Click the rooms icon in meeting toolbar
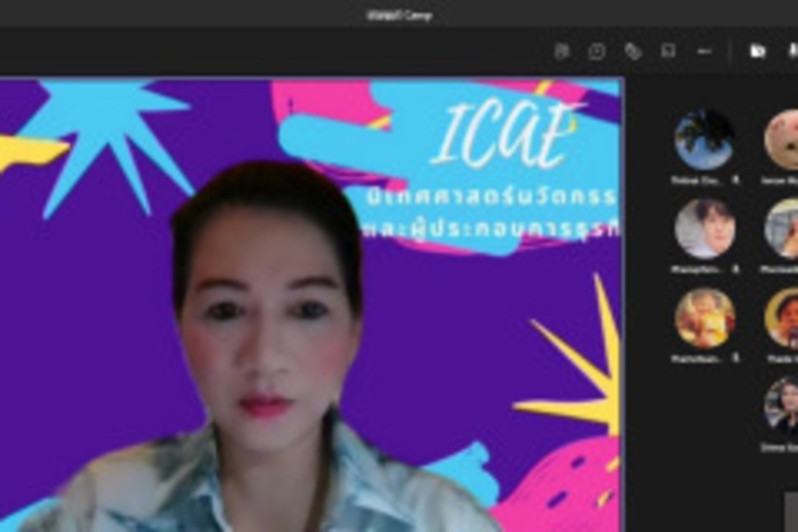Viewport: 798px width, 532px height. coord(669,51)
